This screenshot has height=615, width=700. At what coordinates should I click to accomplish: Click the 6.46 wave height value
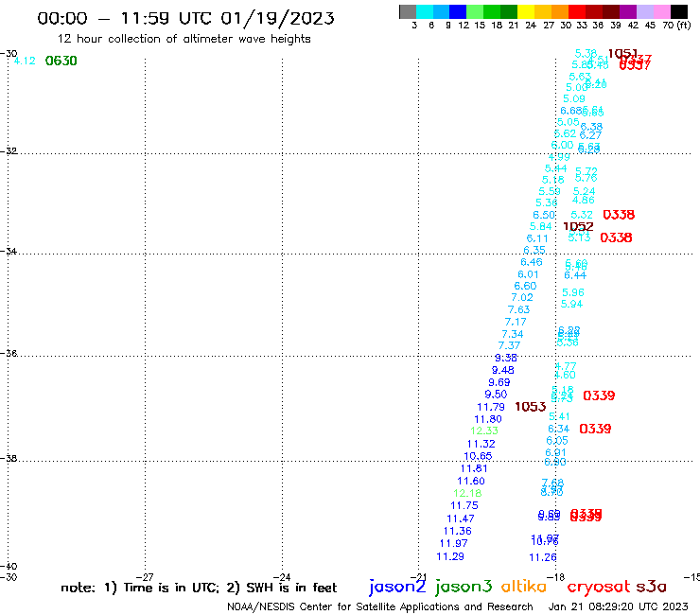tap(532, 262)
